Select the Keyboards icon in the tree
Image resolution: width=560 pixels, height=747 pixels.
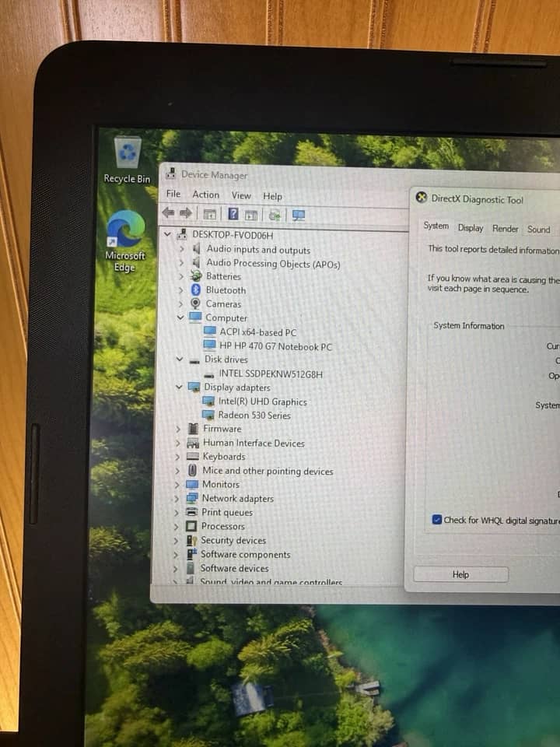(192, 456)
